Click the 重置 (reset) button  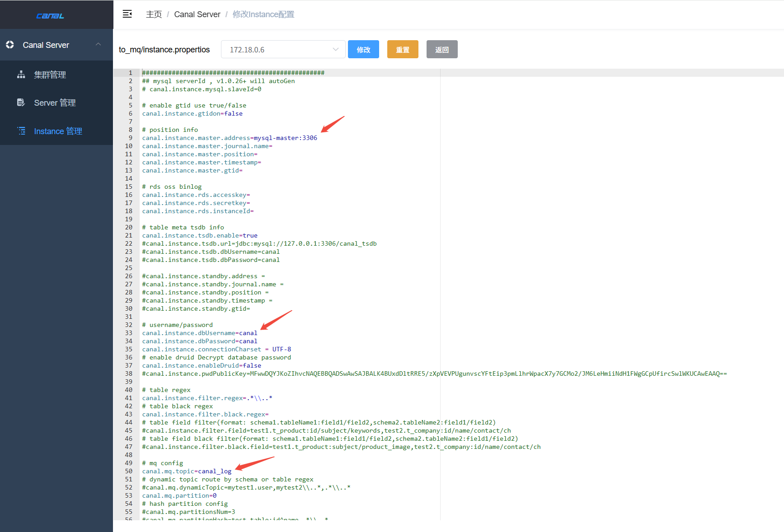403,49
